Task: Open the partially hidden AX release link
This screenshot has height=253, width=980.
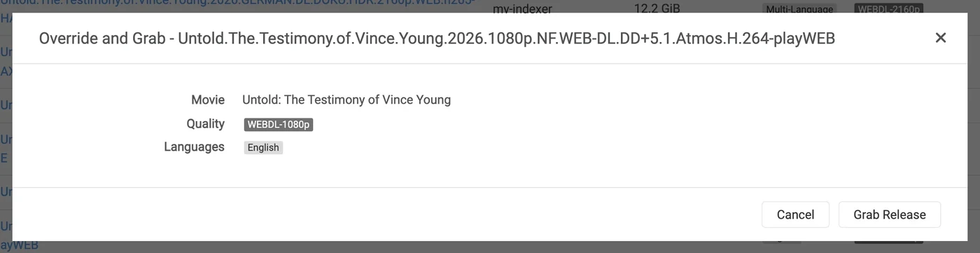Action: tap(6, 71)
